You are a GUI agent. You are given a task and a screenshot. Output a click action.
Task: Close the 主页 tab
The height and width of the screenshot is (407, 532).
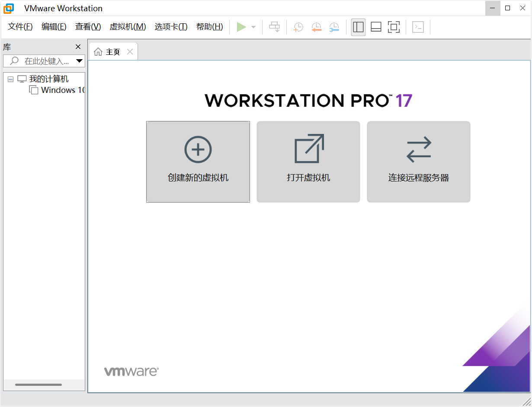(130, 52)
